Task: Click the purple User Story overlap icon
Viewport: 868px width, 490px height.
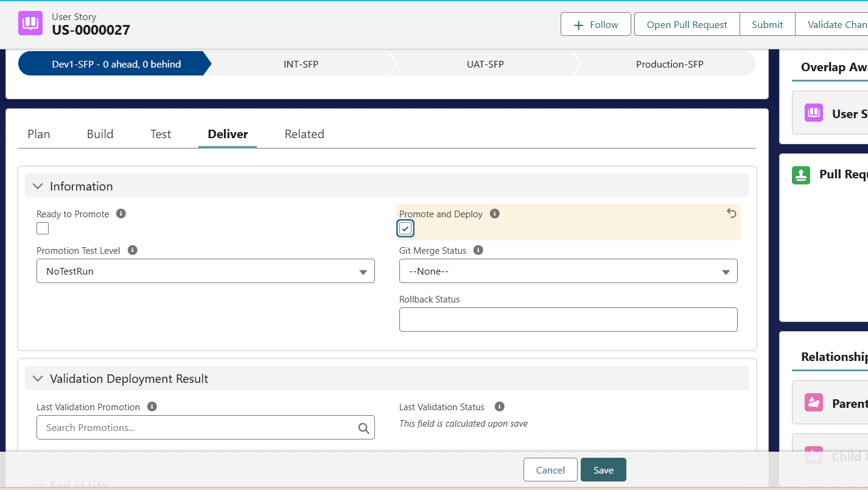Action: [x=814, y=113]
